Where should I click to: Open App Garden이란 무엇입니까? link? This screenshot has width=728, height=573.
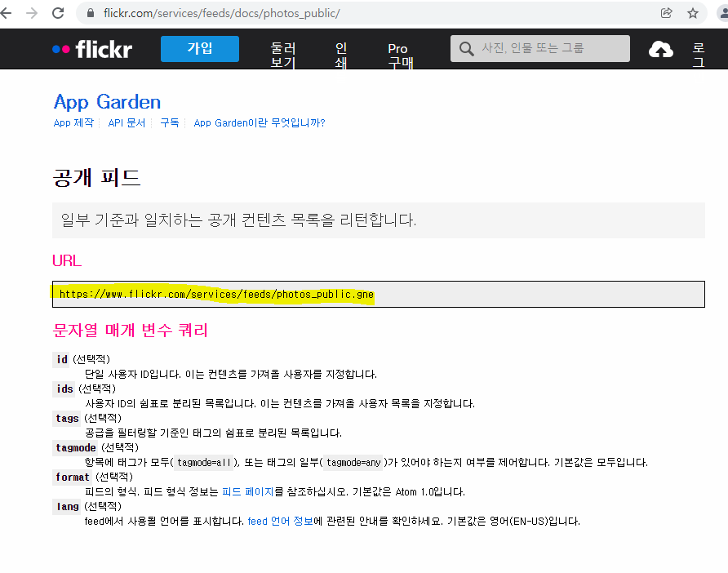(x=260, y=122)
